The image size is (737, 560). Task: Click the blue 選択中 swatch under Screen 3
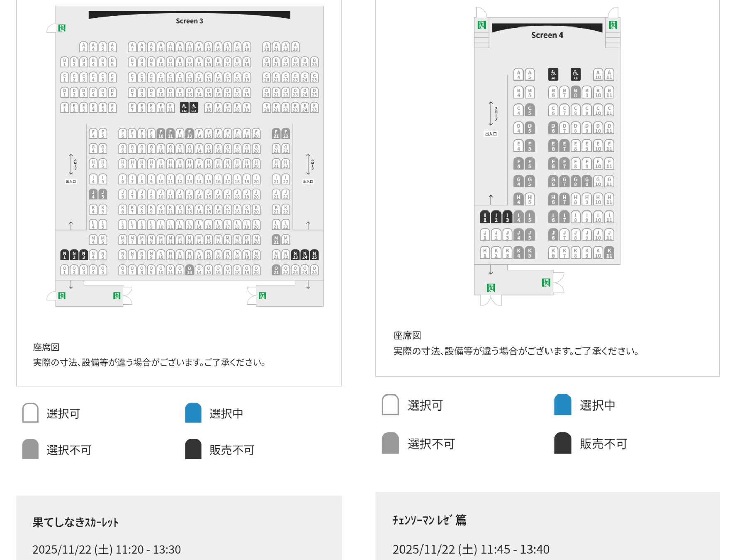pos(193,413)
